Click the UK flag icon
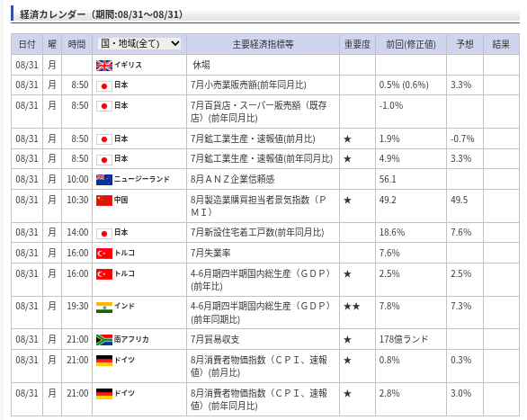The height and width of the screenshot is (420, 527). [x=104, y=66]
